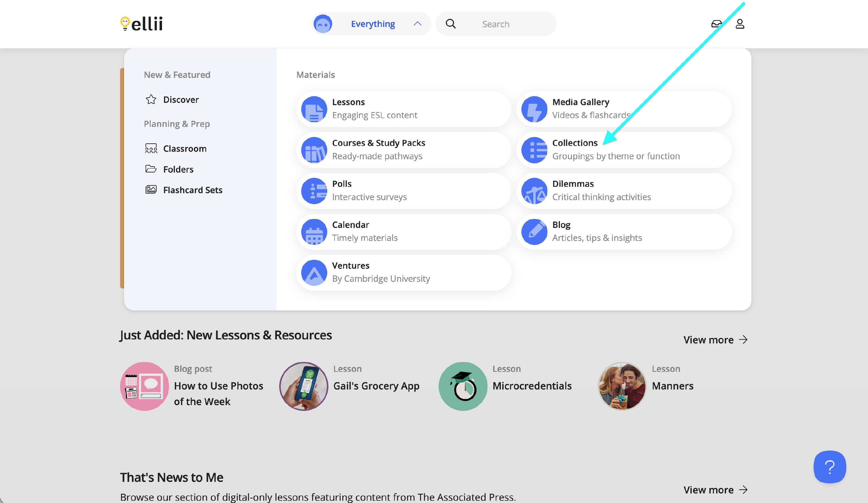Click into the Search input field
This screenshot has width=868, height=503.
pyautogui.click(x=510, y=24)
